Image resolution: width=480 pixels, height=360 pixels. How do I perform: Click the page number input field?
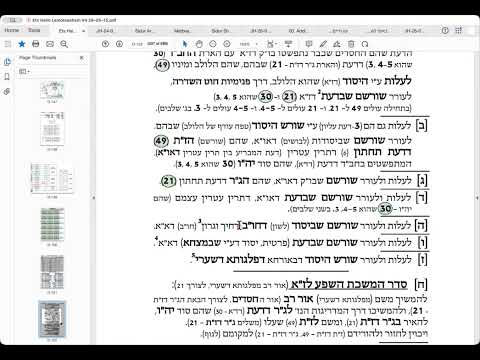point(137,44)
